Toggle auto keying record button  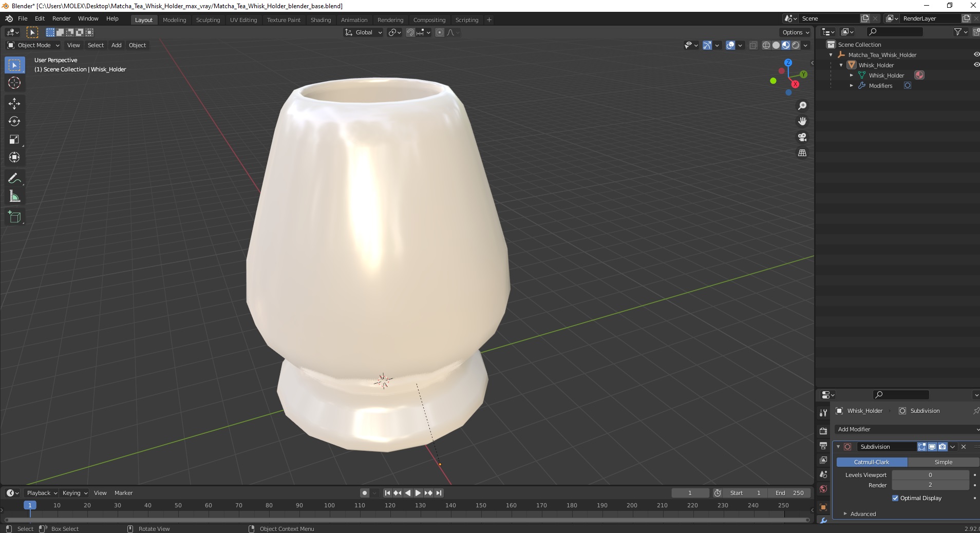365,493
